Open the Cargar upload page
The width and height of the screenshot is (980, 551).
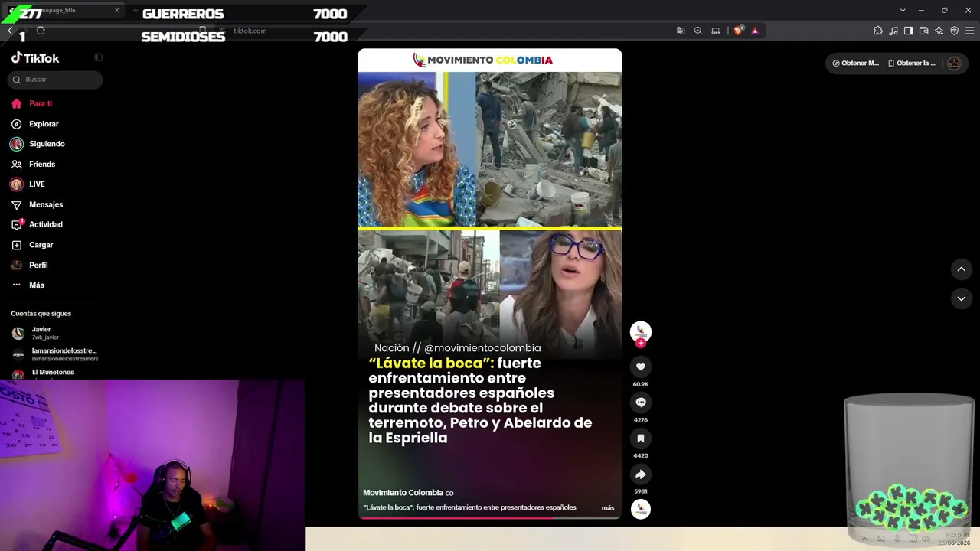click(x=32, y=245)
